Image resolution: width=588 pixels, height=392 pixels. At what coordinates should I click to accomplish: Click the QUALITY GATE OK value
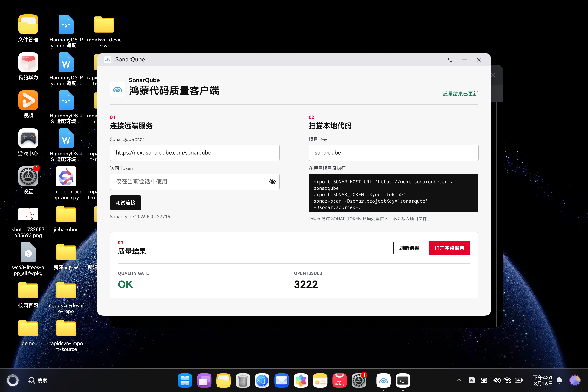point(126,285)
